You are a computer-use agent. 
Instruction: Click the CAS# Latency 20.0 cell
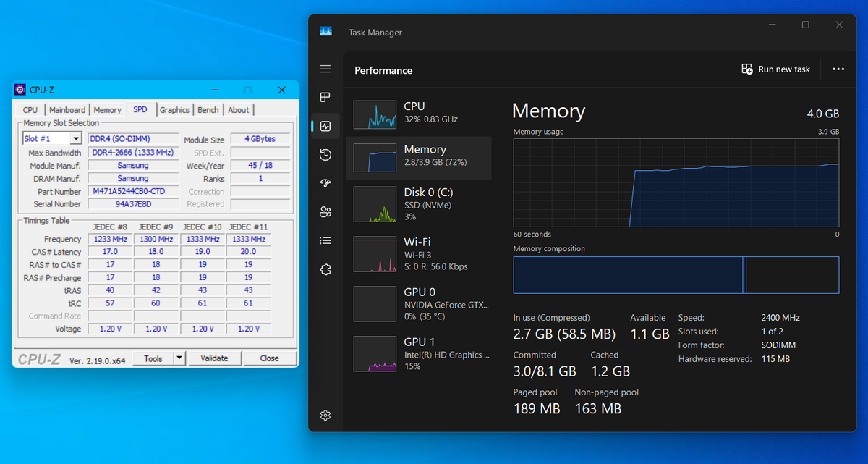[x=249, y=252]
